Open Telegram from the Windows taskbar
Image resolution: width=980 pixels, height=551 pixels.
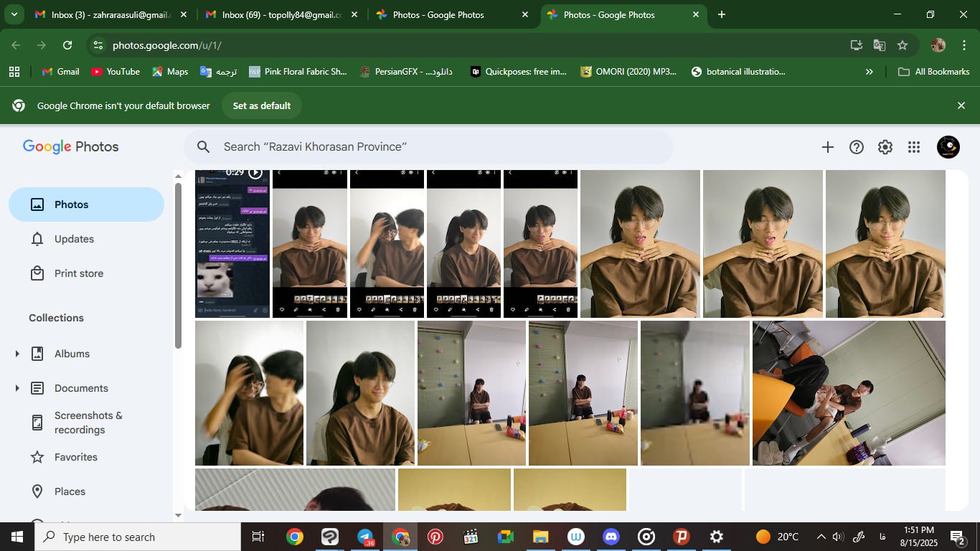(366, 537)
